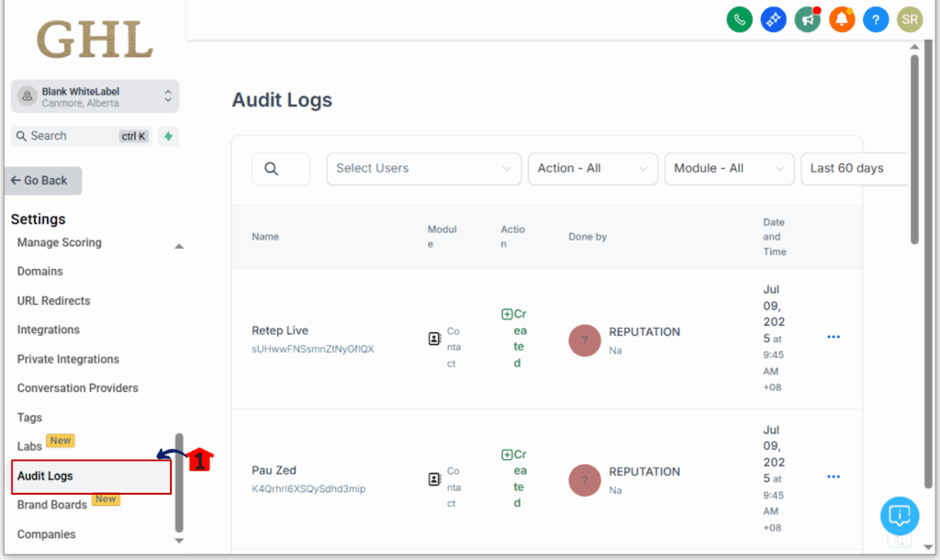Open three-dot menu for Retep Live row
The width and height of the screenshot is (940, 560).
(834, 337)
